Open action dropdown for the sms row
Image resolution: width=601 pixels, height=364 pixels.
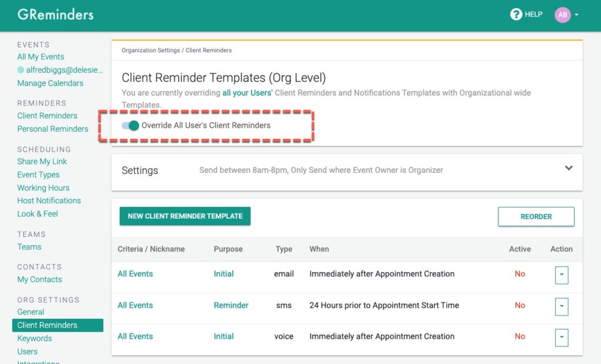click(562, 306)
